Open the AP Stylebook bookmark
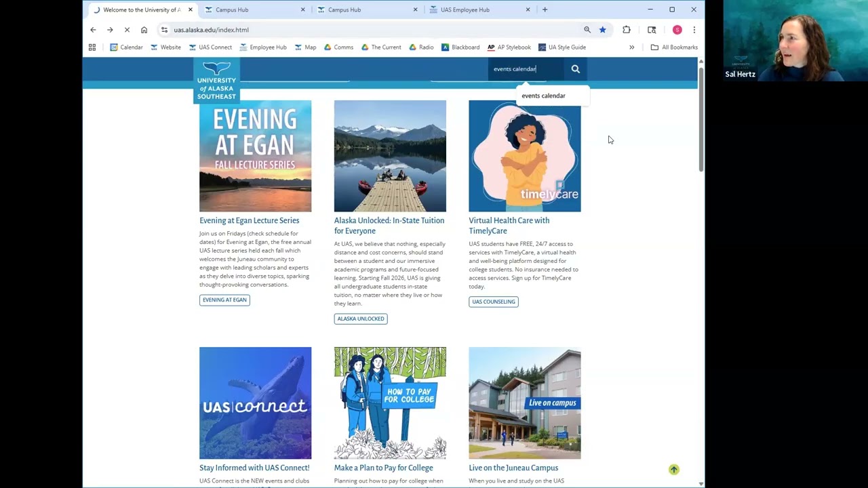Screen dimensions: 868x488 point(509,47)
